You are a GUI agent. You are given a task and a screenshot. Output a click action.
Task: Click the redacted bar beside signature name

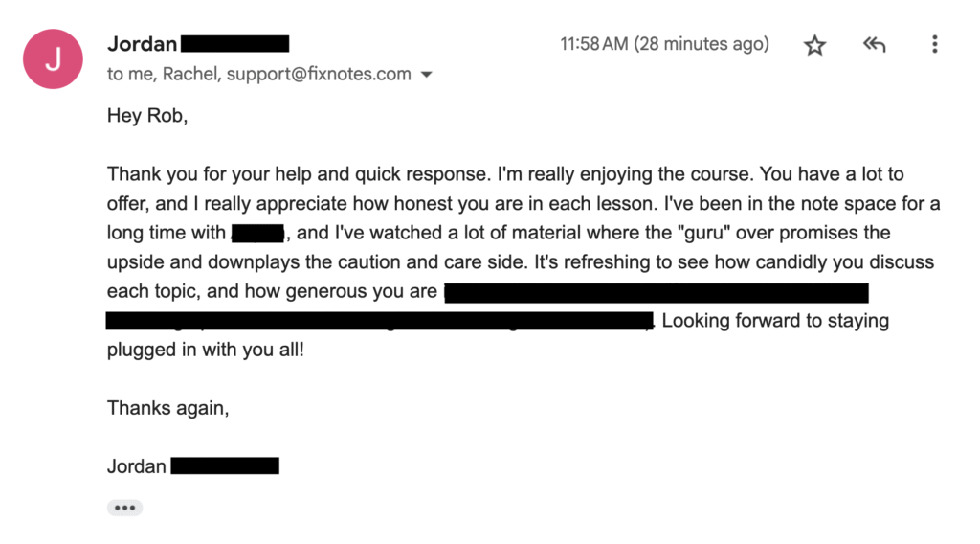click(225, 466)
